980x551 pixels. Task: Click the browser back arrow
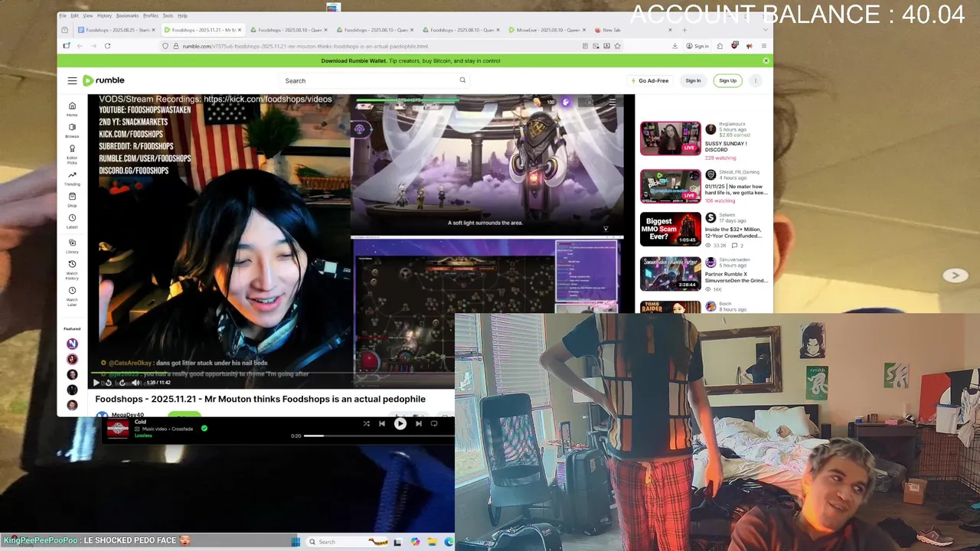80,46
